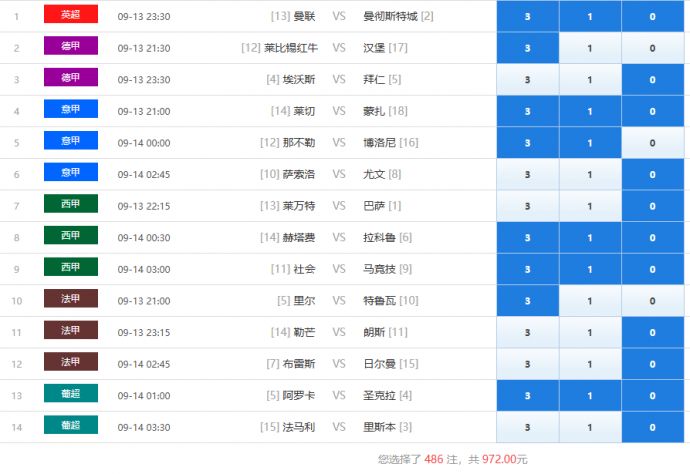The image size is (690, 474).
Task: Deselect the 1 pick for 那不勒 vs 博洛尼
Action: click(x=590, y=143)
